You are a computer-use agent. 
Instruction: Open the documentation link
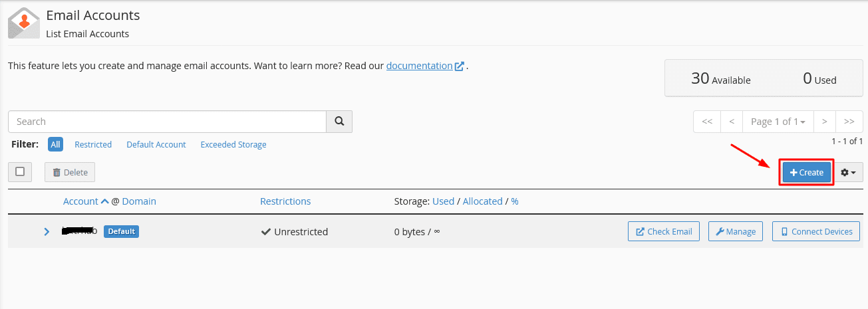point(419,66)
